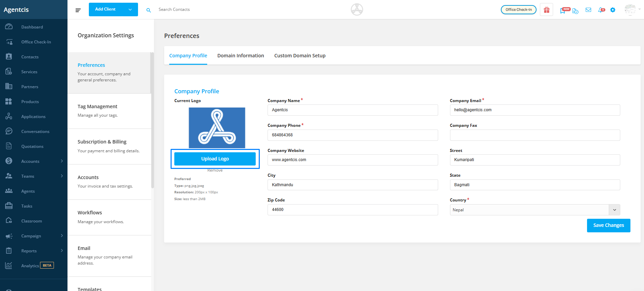Open the Products icon in sidebar
Screen dimensions: 644x291
point(9,101)
